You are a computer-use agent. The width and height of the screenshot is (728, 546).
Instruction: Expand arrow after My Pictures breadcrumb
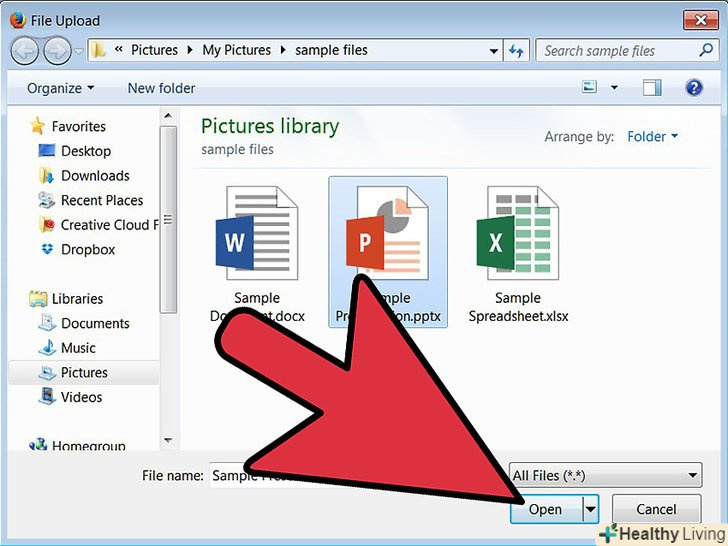click(x=283, y=50)
